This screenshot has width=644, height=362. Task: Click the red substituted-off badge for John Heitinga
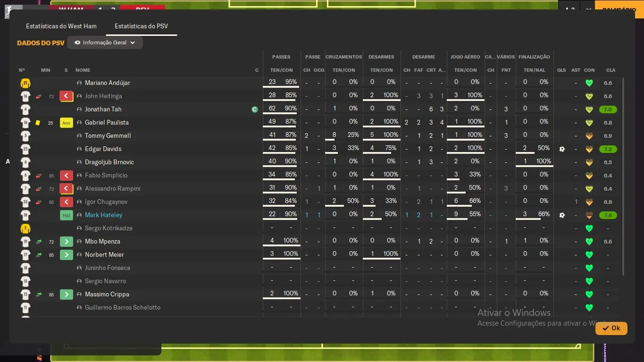66,96
